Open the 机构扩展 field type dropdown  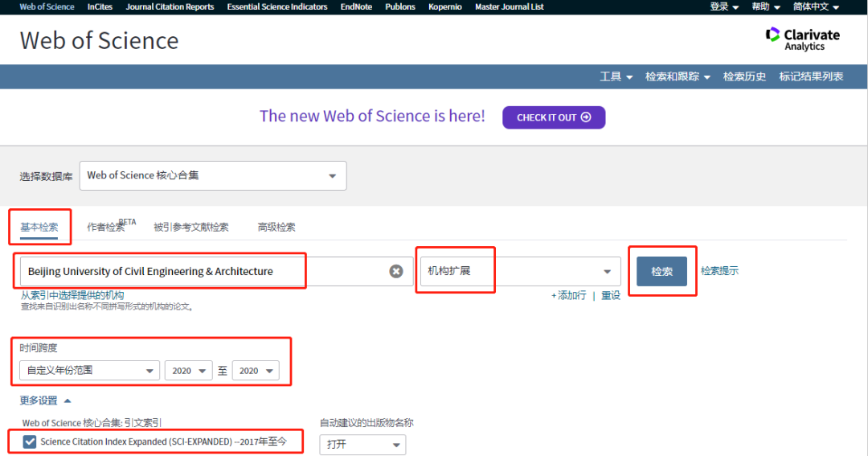[x=520, y=271]
